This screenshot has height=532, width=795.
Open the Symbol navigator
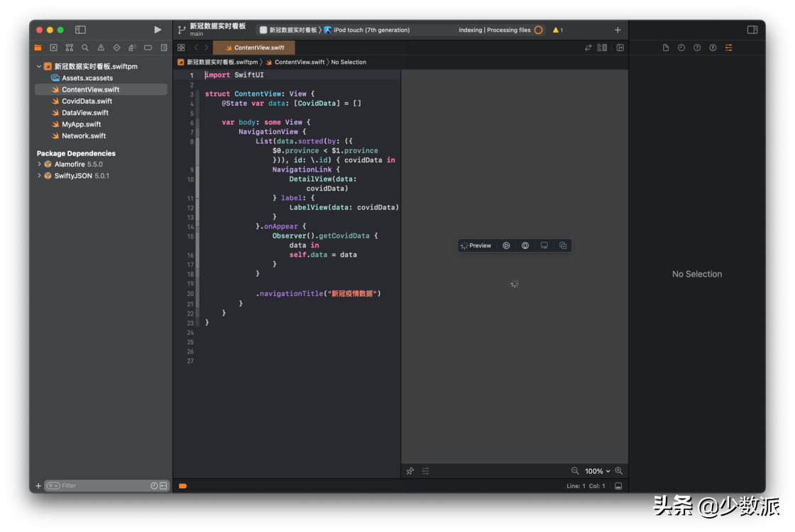click(70, 48)
